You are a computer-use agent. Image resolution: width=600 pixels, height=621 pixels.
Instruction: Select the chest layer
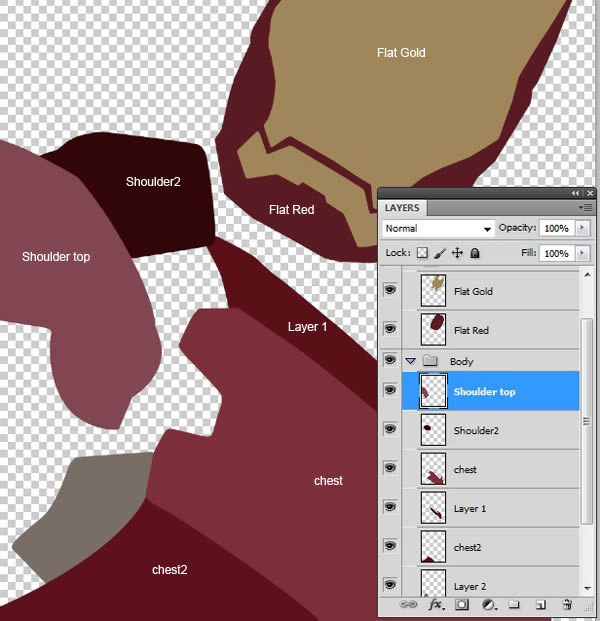[491, 469]
